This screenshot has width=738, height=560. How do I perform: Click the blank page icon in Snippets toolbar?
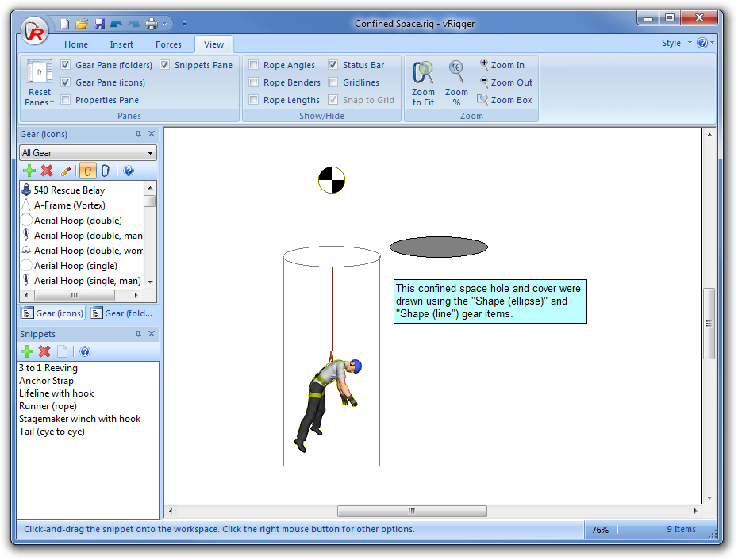(63, 351)
